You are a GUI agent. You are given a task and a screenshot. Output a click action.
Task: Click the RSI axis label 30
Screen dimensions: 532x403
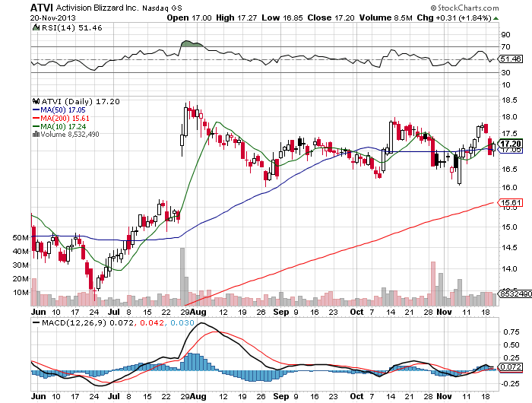click(x=505, y=73)
